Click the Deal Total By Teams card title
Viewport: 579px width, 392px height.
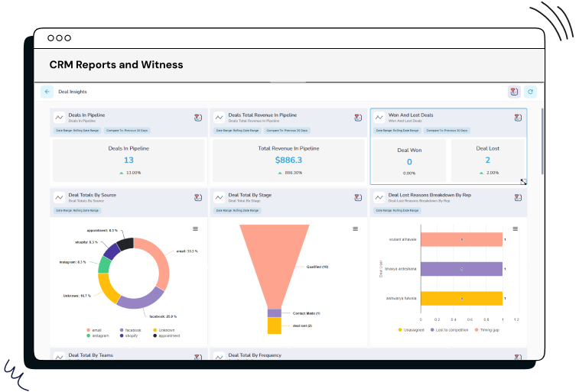point(90,355)
